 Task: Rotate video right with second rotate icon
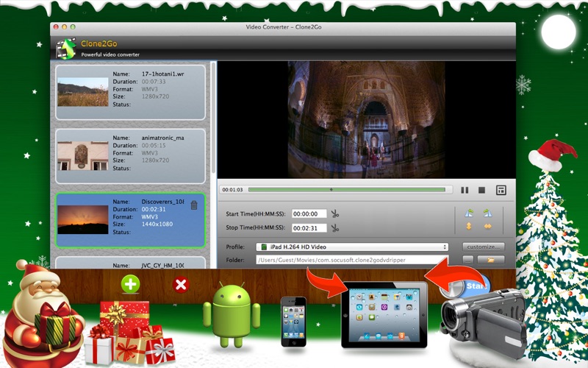[x=487, y=213]
